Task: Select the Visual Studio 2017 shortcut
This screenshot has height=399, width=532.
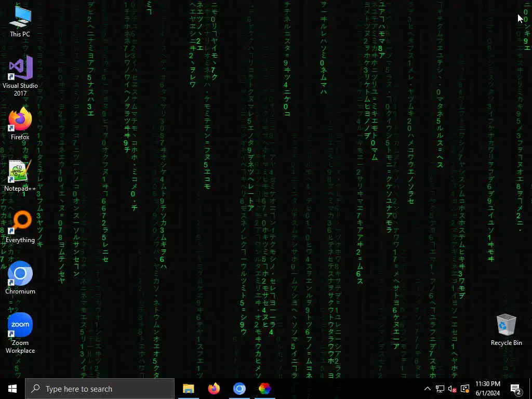Action: click(20, 76)
